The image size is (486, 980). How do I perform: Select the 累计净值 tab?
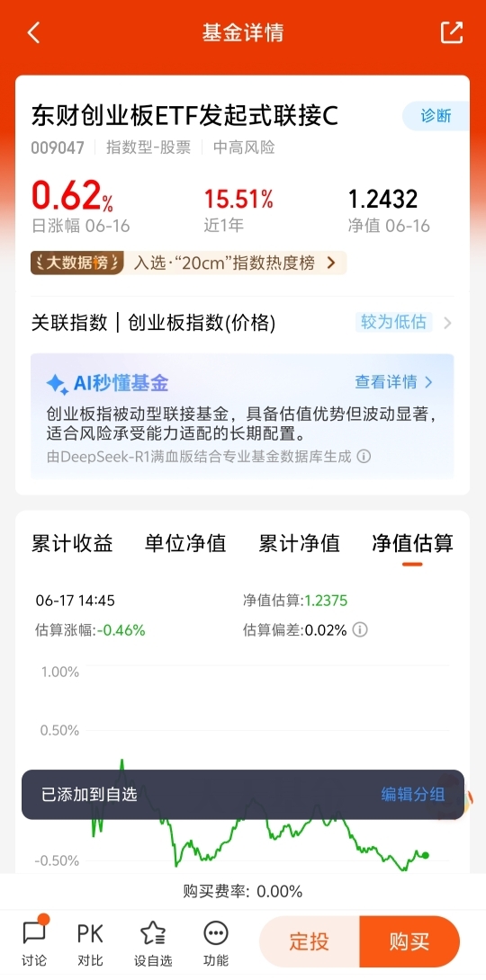299,543
